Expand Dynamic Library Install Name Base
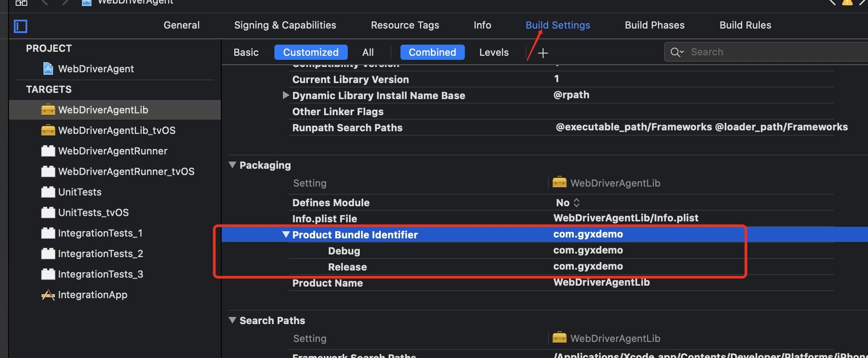 286,95
